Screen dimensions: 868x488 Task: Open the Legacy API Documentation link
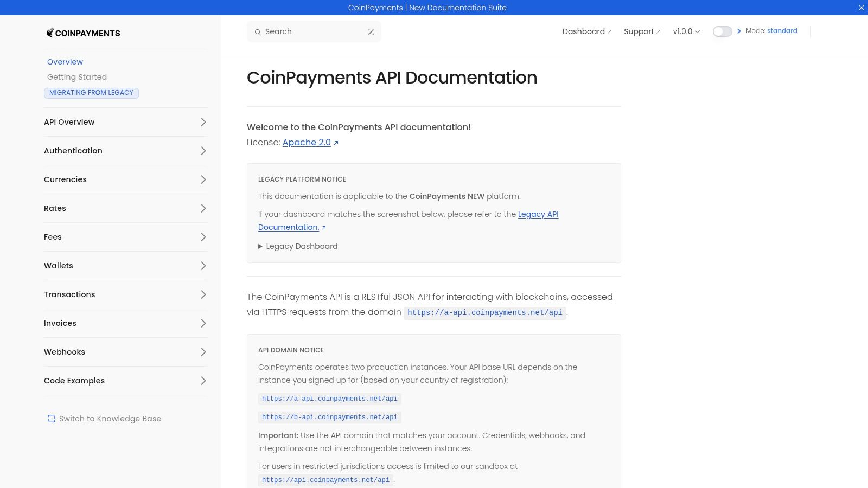coord(538,214)
